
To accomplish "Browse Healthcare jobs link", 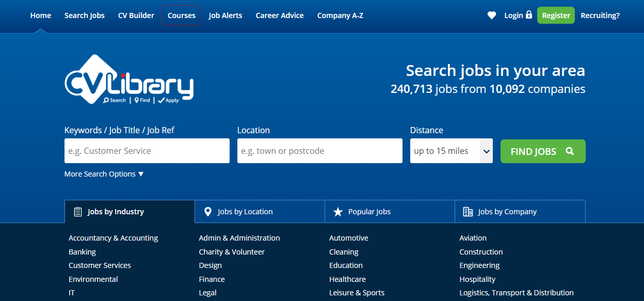I will [x=347, y=279].
